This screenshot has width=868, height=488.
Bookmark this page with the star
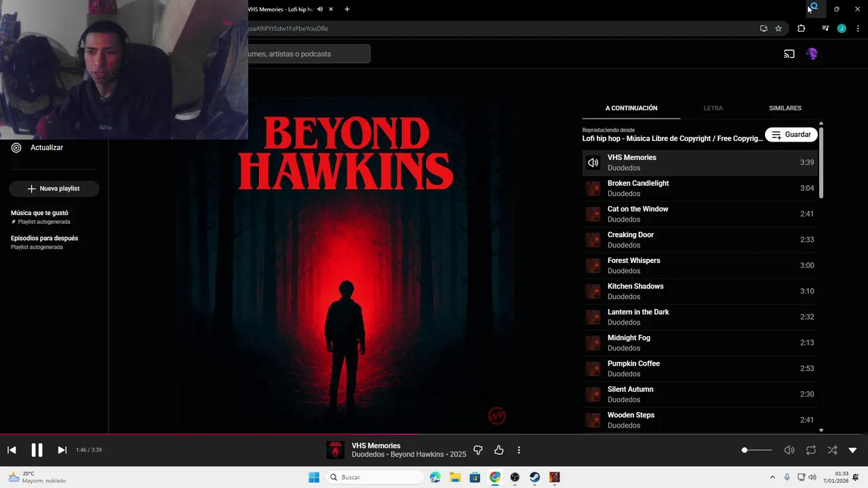tap(778, 28)
